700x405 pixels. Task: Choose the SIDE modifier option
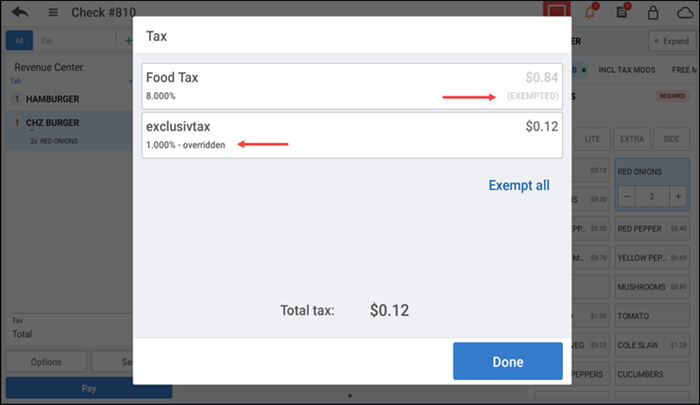pyautogui.click(x=671, y=136)
